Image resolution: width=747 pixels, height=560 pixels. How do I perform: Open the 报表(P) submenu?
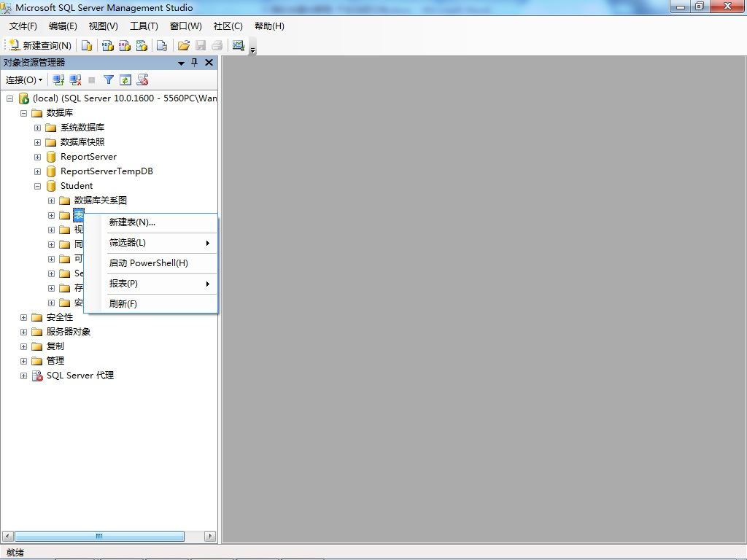coord(151,284)
